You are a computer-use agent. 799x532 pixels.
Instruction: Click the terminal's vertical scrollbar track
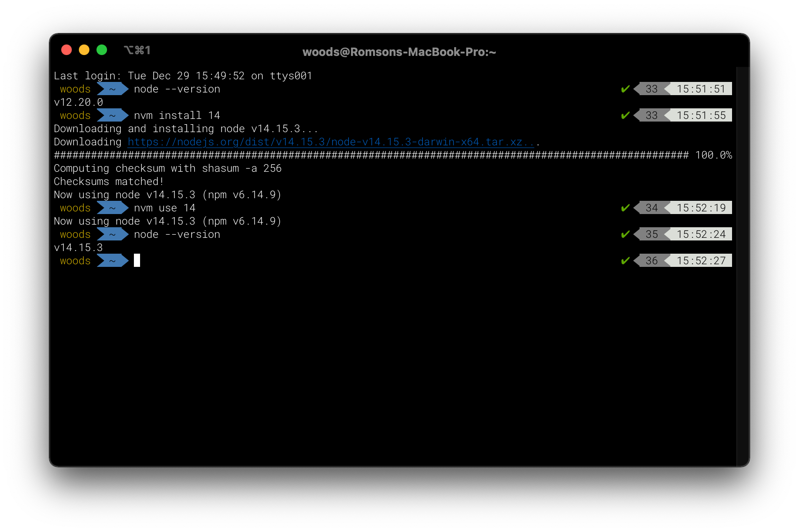point(742,266)
